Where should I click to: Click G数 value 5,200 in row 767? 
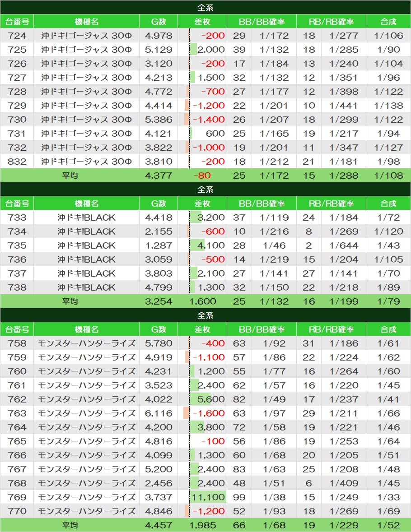pyautogui.click(x=159, y=469)
